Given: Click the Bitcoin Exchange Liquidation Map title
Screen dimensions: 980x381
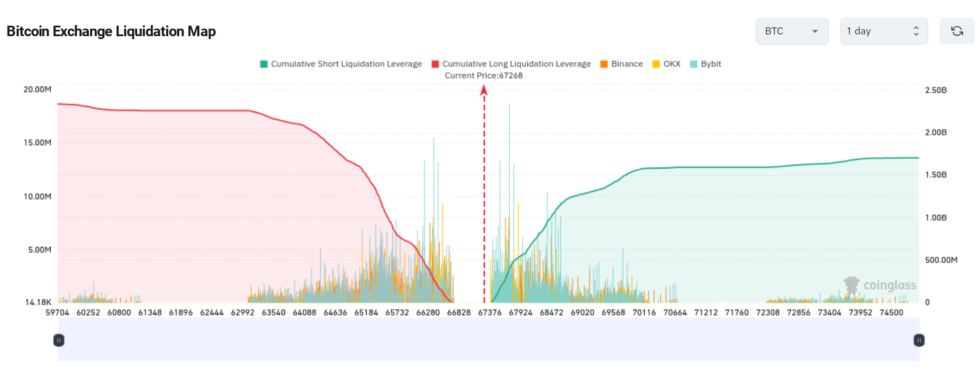Looking at the screenshot, I should (x=111, y=32).
